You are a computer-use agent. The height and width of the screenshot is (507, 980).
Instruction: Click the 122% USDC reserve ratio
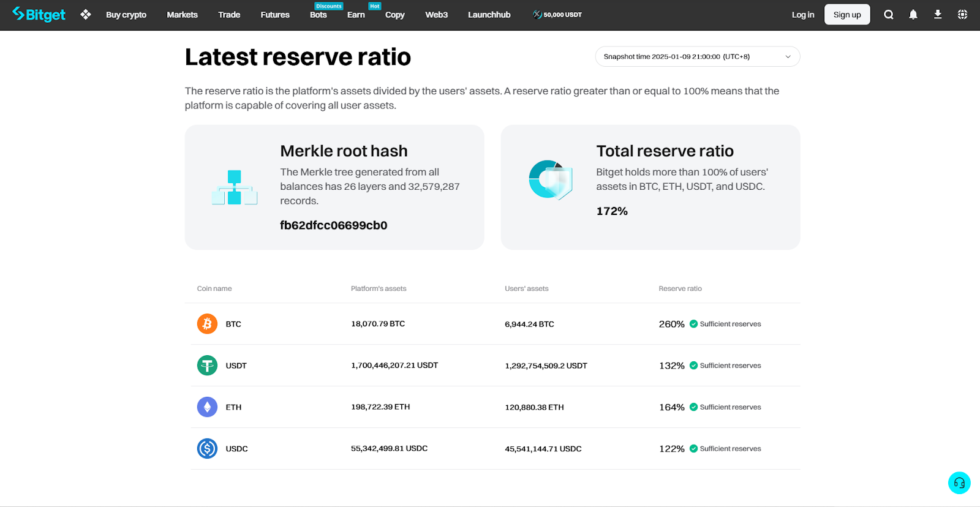672,449
